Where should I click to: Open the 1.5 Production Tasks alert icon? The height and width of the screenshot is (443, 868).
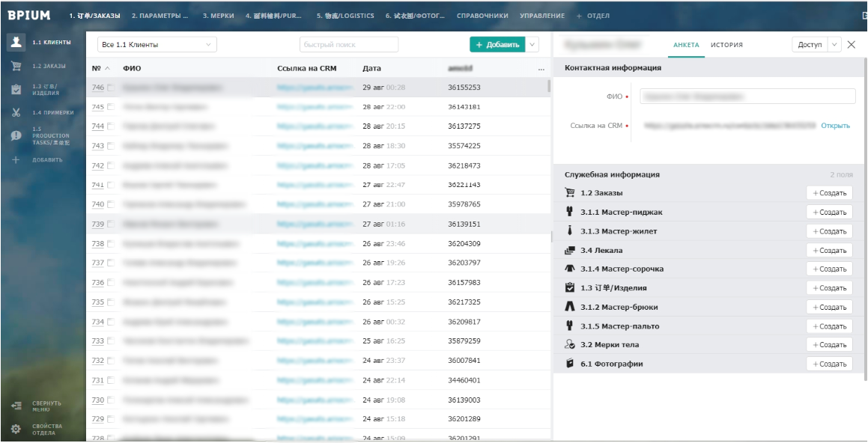(x=16, y=135)
